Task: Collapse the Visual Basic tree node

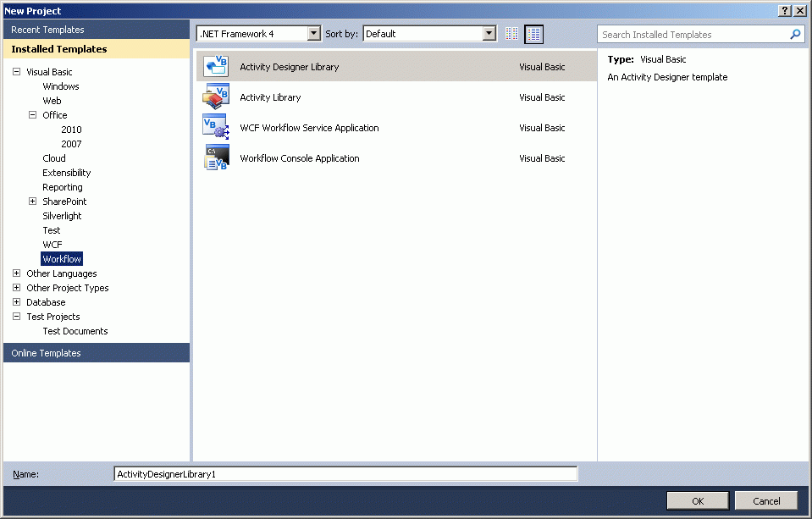Action: click(x=17, y=71)
